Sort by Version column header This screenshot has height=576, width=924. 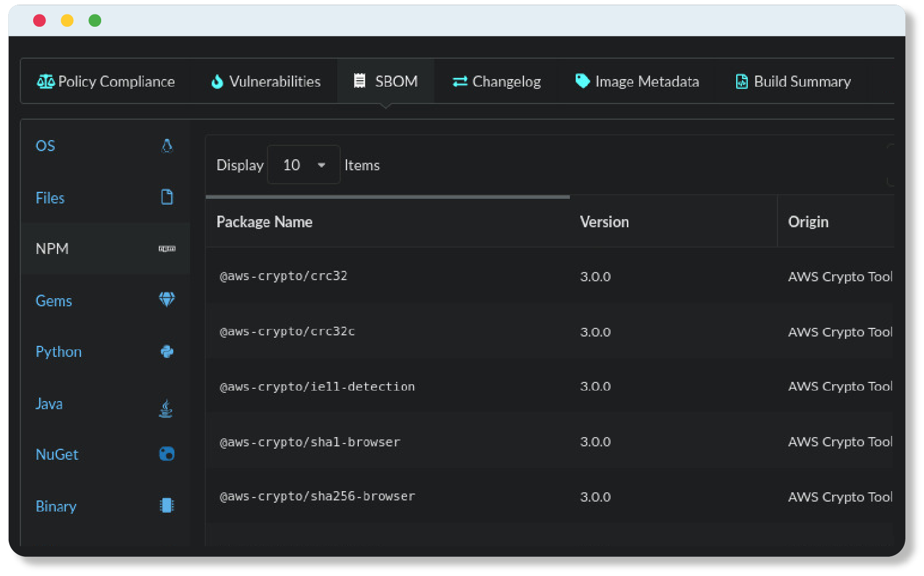604,222
